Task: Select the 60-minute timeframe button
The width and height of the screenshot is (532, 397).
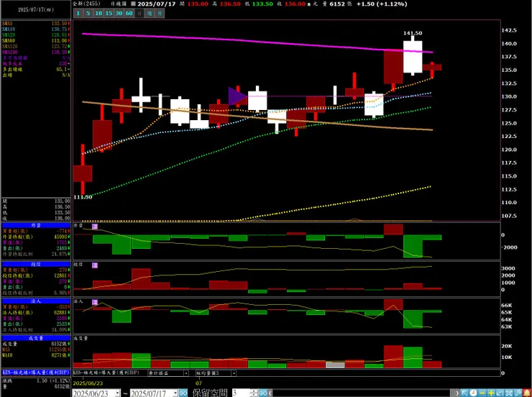Action: (129, 13)
